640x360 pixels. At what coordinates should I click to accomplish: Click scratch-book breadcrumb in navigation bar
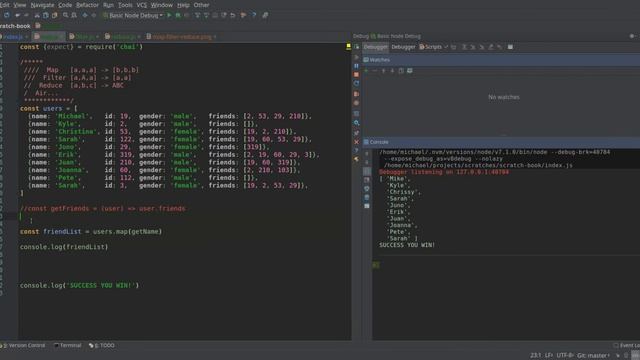[15, 26]
